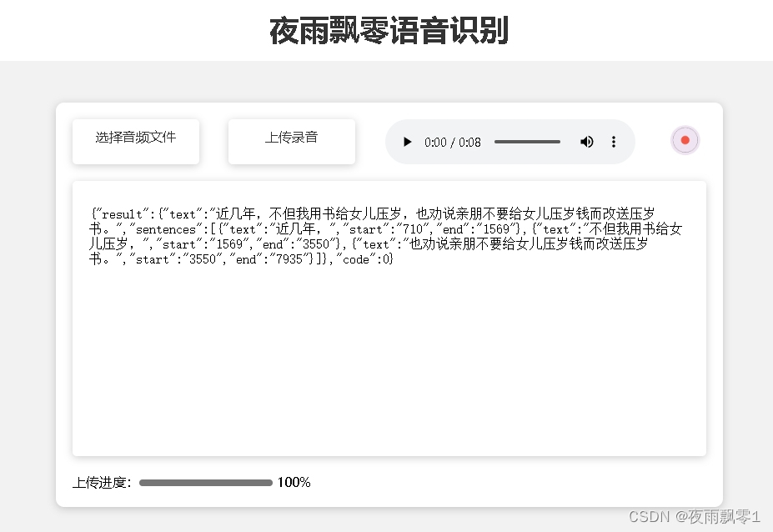
Task: Open the audio player three-dot menu
Action: pos(614,142)
